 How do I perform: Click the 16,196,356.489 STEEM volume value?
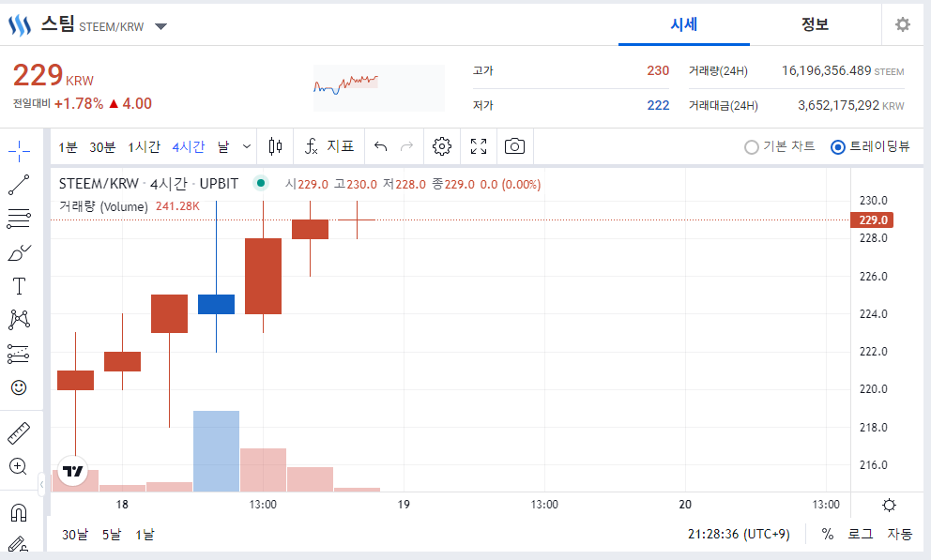[x=843, y=70]
